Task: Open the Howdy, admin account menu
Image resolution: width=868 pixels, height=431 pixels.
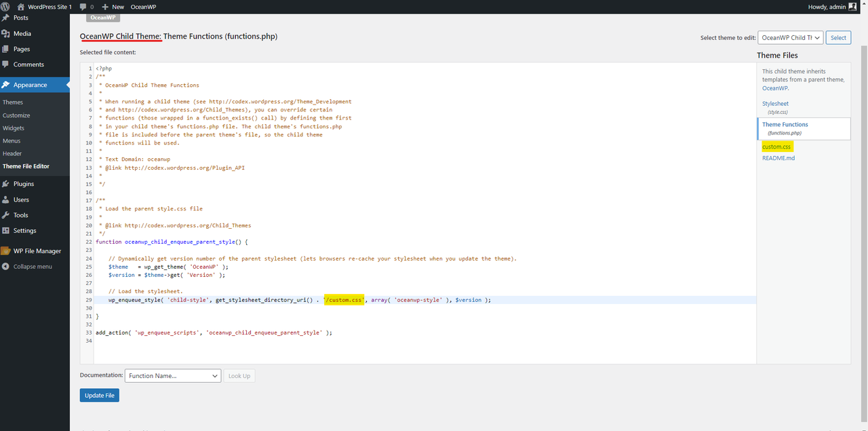Action: (832, 6)
